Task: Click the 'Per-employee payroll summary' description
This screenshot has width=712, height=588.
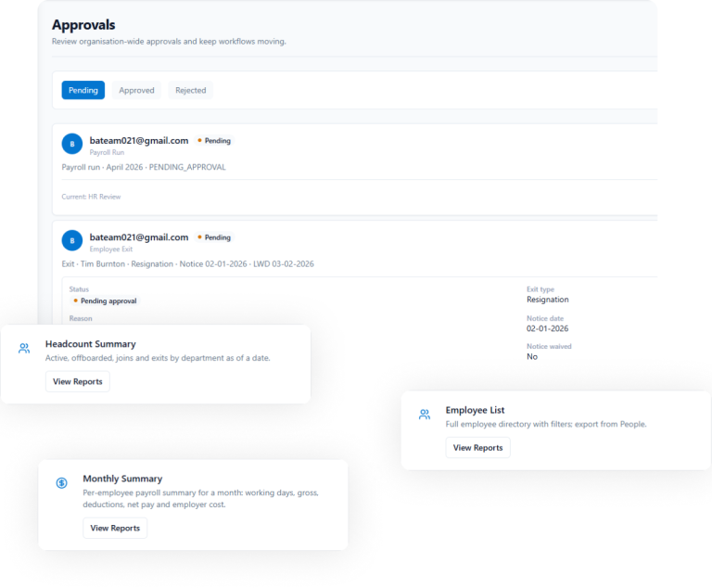Action: 200,498
